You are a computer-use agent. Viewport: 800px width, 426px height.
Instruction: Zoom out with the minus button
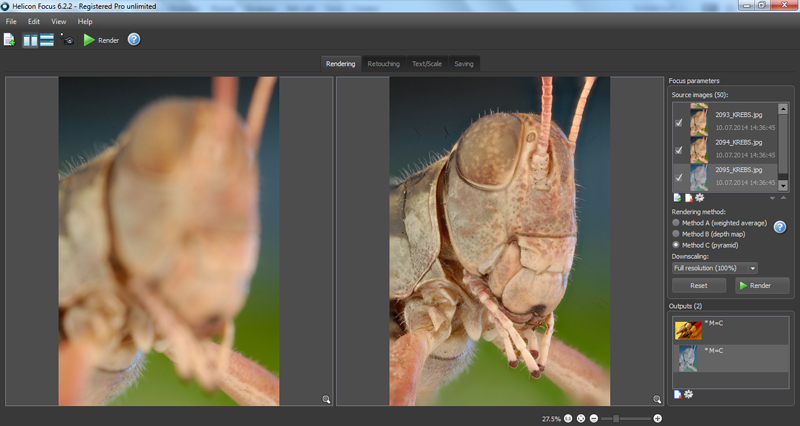(593, 418)
